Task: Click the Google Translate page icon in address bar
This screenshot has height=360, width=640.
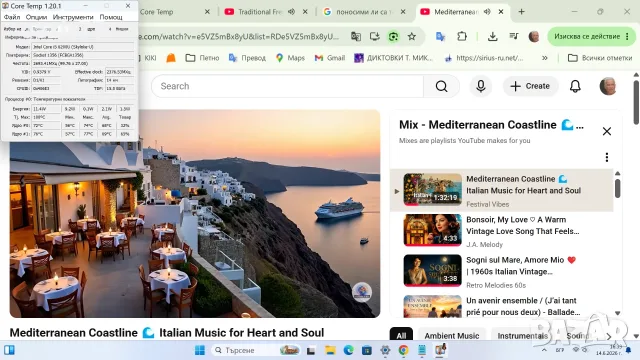Action: [x=356, y=37]
